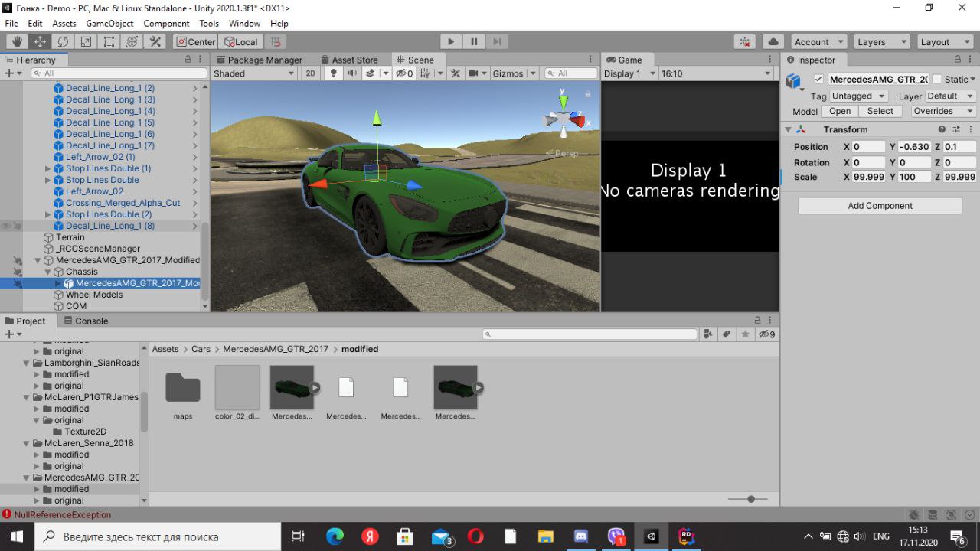
Task: Start Play mode
Action: (x=451, y=42)
